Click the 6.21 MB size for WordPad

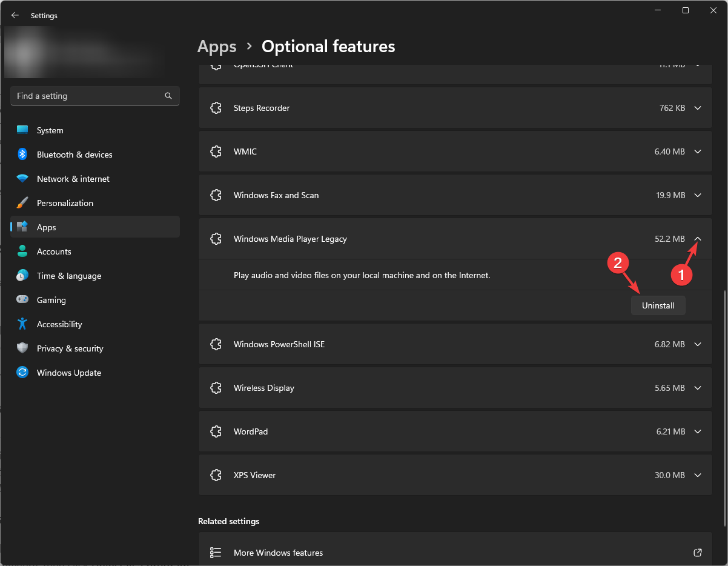point(670,431)
